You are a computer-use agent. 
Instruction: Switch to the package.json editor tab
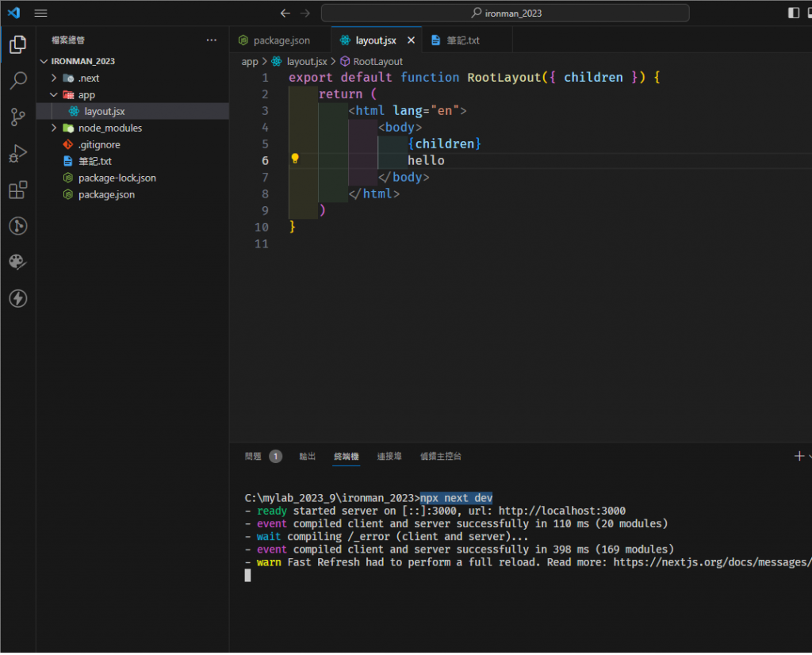(x=281, y=40)
